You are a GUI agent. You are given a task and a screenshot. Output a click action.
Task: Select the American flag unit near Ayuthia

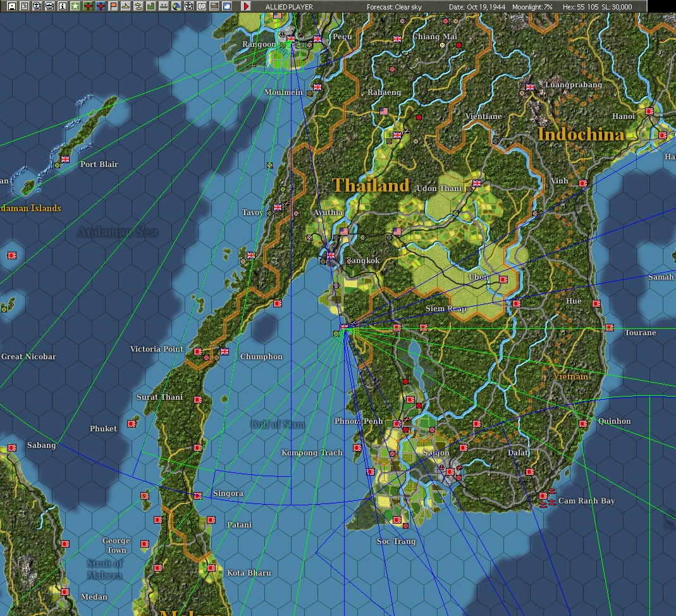point(344,231)
